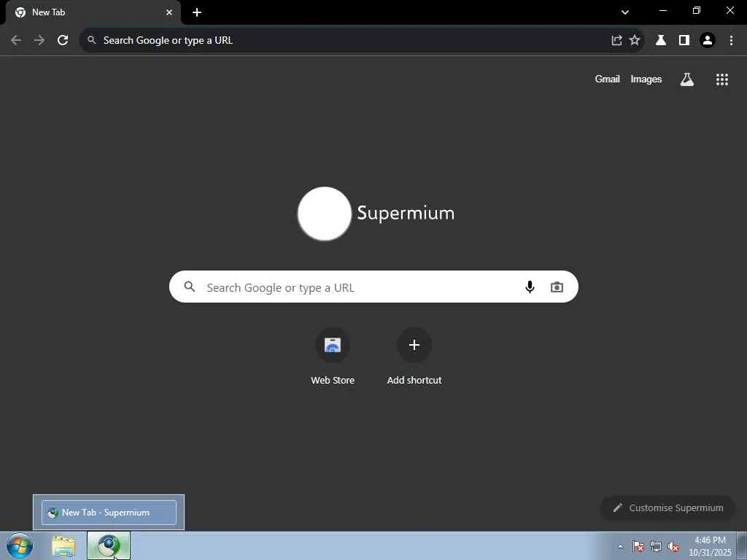
Task: Open the clock showing 4:46 PM
Action: coord(710,546)
